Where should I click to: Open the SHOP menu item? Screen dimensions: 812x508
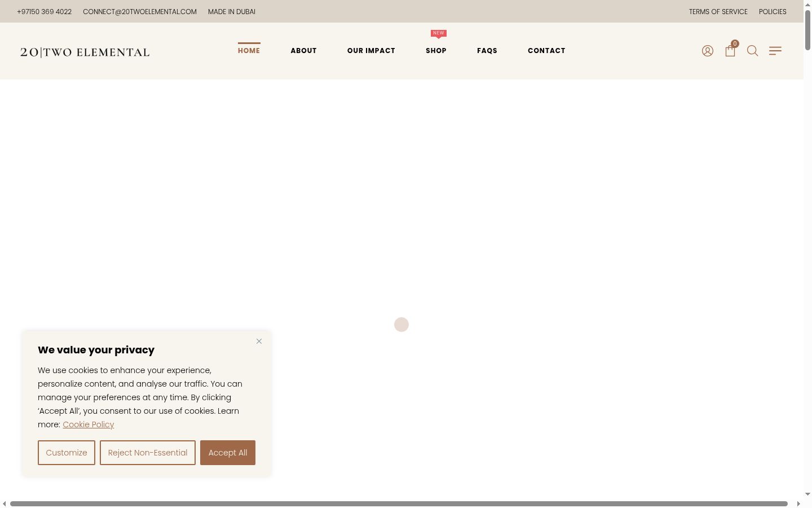pos(436,51)
